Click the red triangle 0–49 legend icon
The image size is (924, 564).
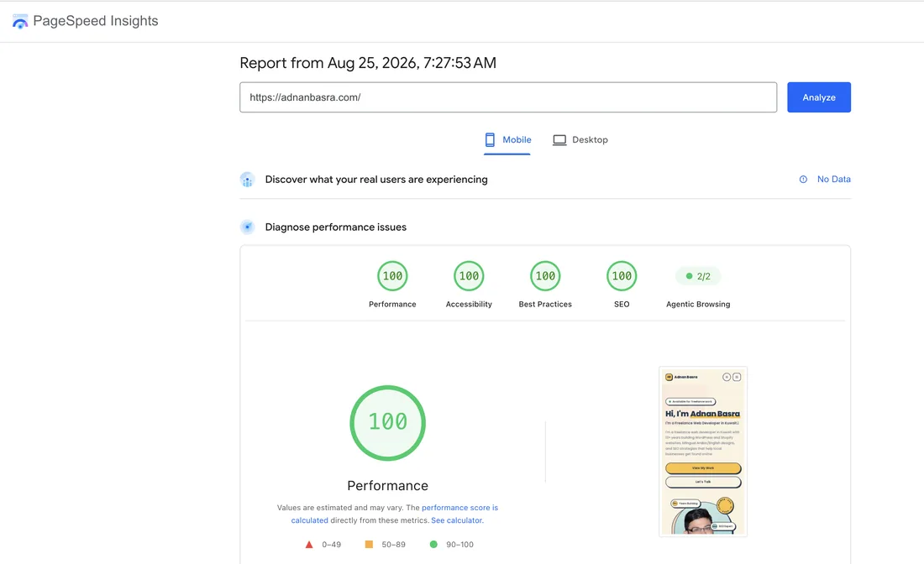point(309,545)
